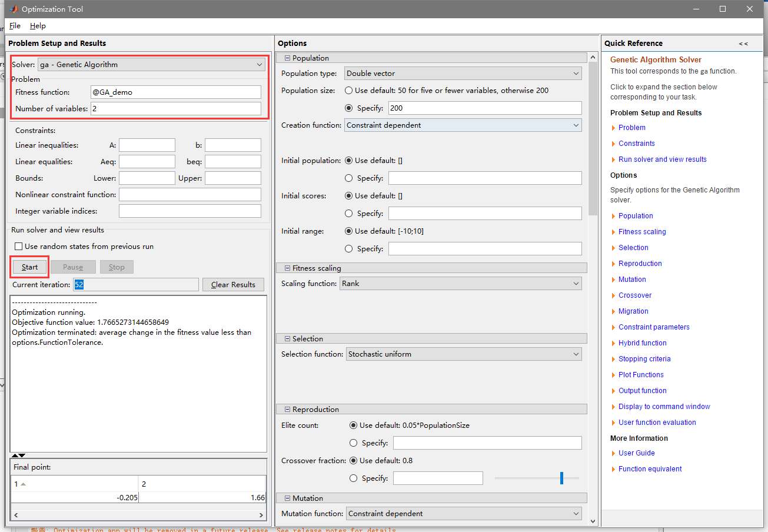Collapse the Population section minus icon
The image size is (768, 532).
287,58
